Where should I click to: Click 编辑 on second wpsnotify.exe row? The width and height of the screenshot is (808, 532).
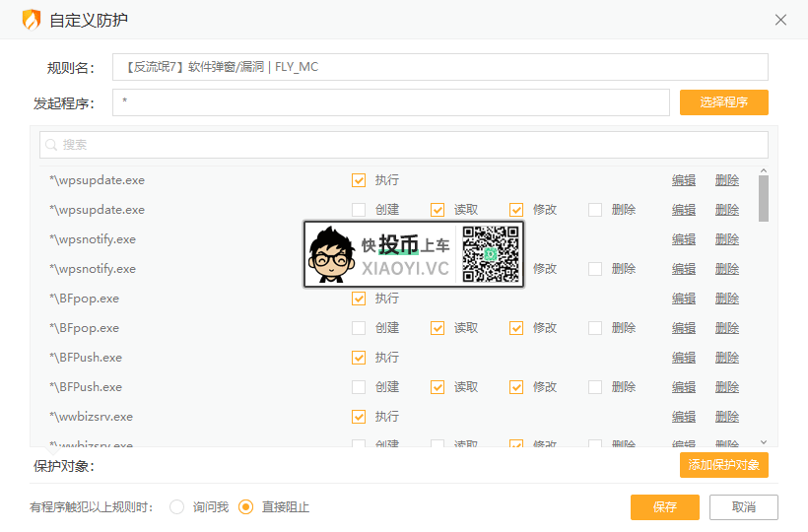click(x=684, y=269)
